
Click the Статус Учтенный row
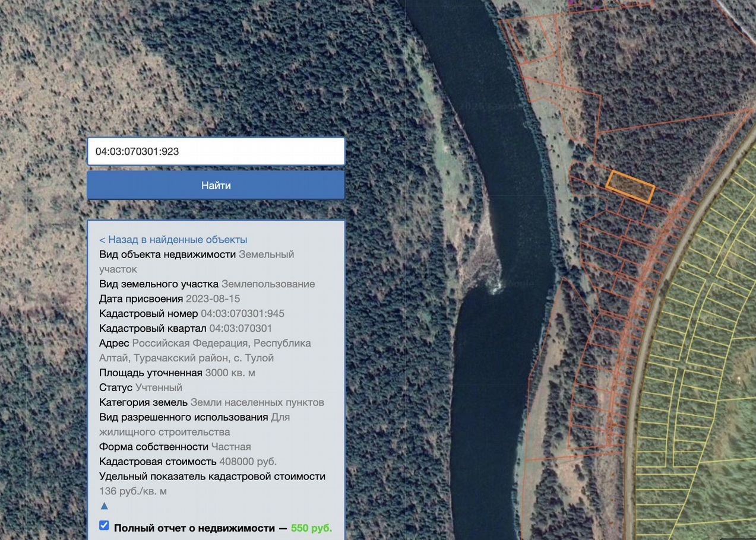[141, 387]
